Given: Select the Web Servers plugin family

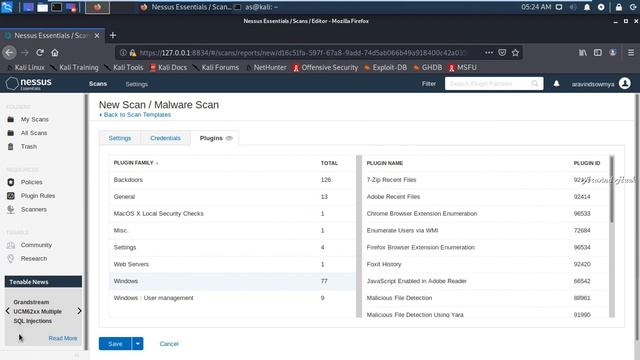Looking at the screenshot, I should pos(232,264).
